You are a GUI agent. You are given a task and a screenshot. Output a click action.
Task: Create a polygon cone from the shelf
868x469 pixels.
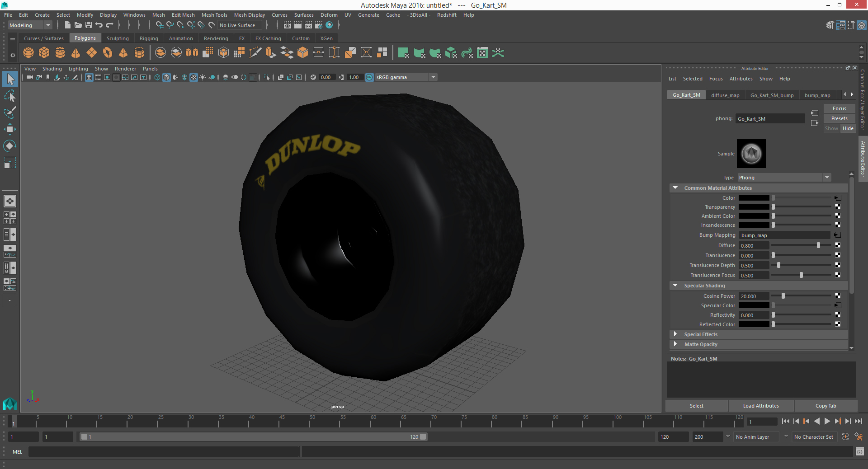point(76,53)
